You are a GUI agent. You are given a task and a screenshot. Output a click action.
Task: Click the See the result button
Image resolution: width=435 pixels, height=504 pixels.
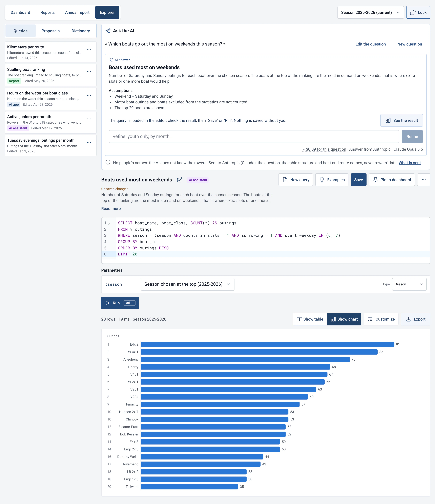click(401, 120)
